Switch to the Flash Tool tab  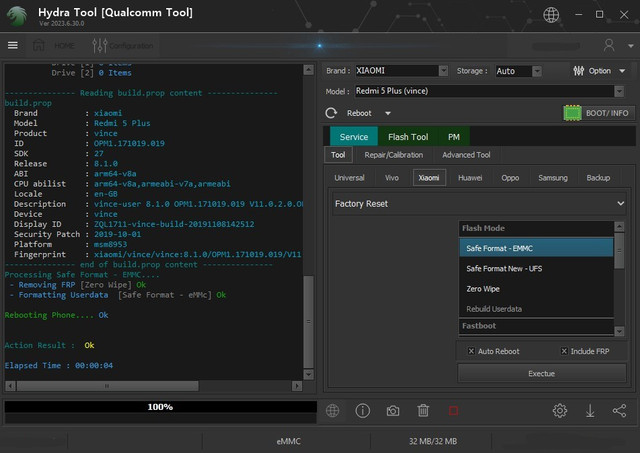pos(408,137)
